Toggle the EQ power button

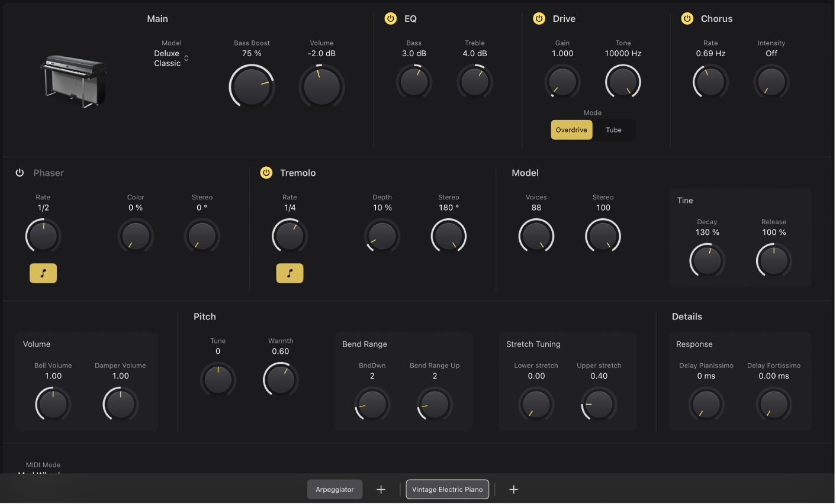[x=391, y=19]
